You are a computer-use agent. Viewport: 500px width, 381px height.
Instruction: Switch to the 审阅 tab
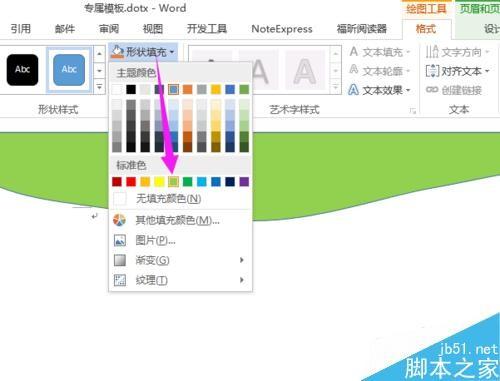point(109,29)
